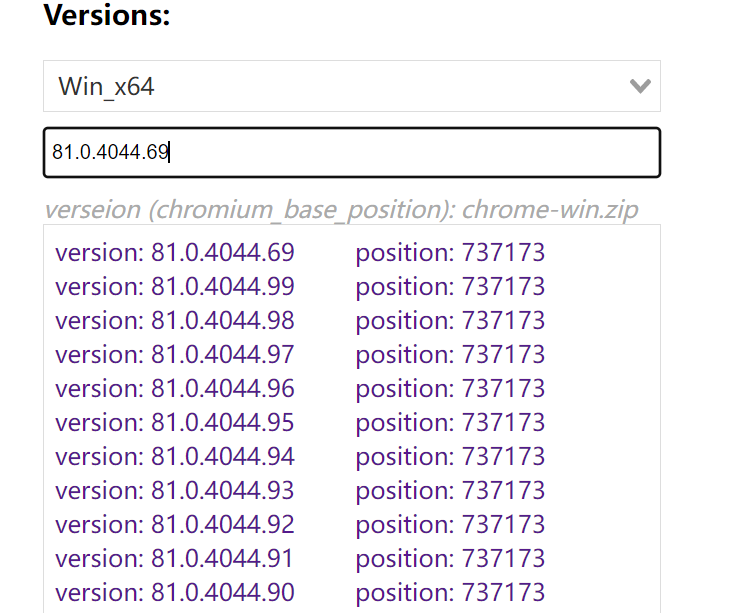This screenshot has height=613, width=753.
Task: Open version 81.0.4044.69 link
Action: (x=175, y=252)
